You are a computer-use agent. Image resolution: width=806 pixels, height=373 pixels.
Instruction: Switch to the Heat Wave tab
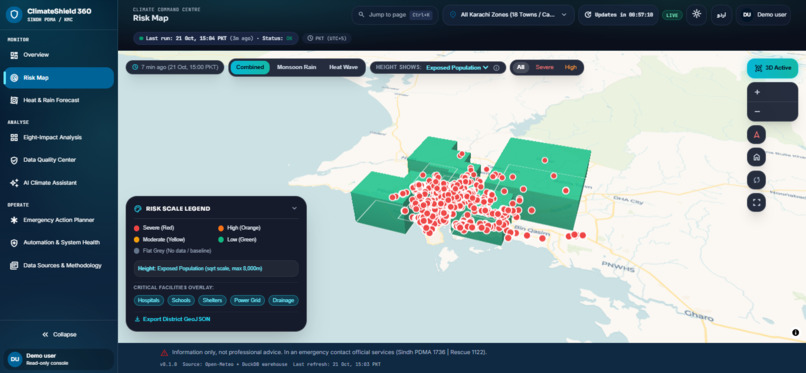pos(343,67)
